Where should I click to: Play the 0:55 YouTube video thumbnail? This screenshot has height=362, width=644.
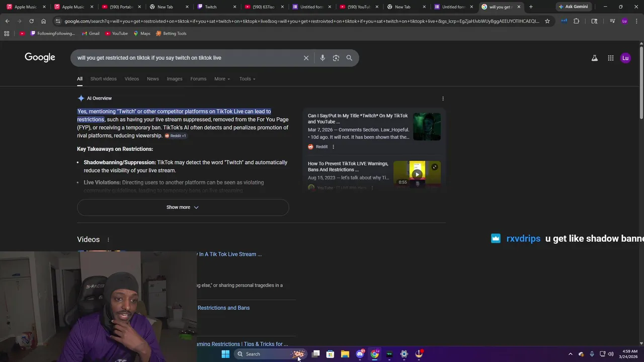point(417,174)
